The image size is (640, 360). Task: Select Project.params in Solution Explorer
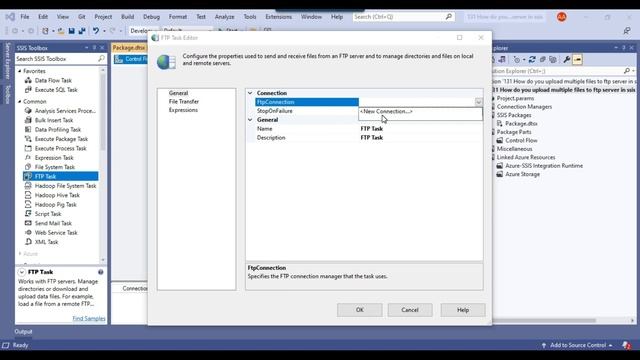coord(515,98)
